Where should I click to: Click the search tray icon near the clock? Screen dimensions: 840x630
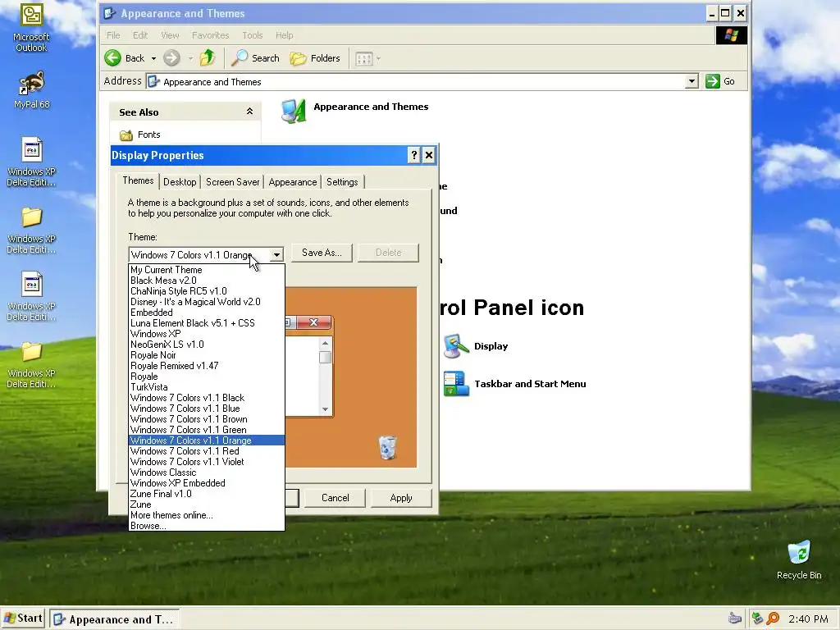[x=773, y=619]
